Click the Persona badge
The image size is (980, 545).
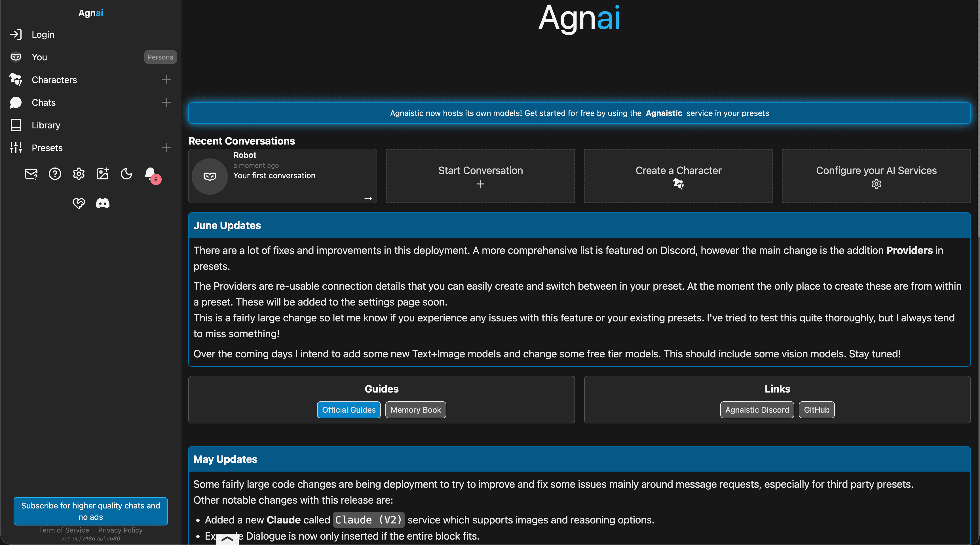pyautogui.click(x=160, y=57)
